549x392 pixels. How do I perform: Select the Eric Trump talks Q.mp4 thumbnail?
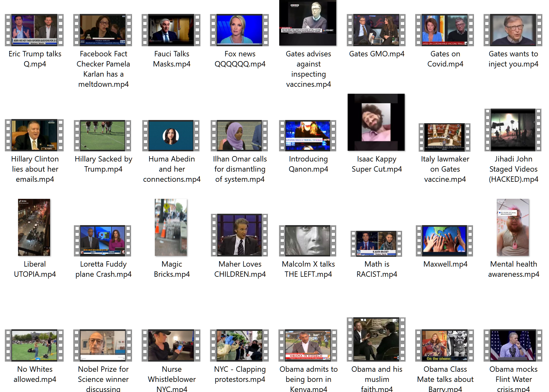(x=35, y=30)
